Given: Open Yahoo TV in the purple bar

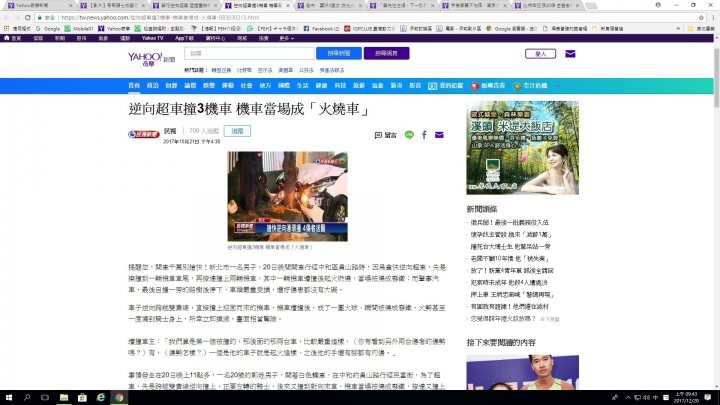Looking at the screenshot, I should (152, 38).
